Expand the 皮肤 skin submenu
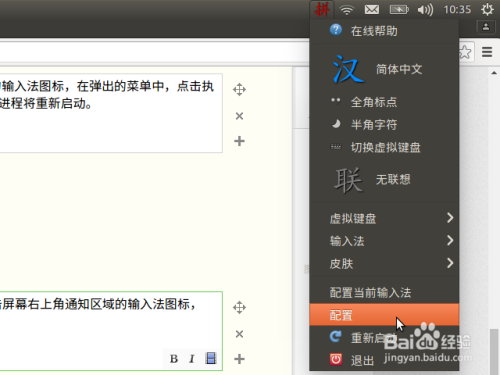 tap(384, 263)
